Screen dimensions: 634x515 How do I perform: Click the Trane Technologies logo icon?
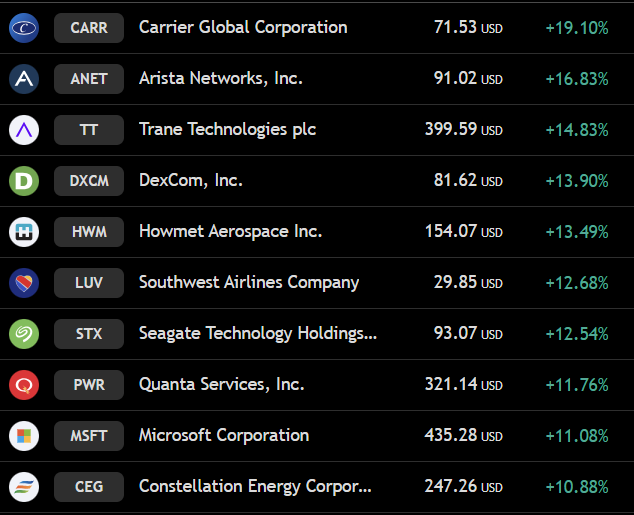coord(24,130)
